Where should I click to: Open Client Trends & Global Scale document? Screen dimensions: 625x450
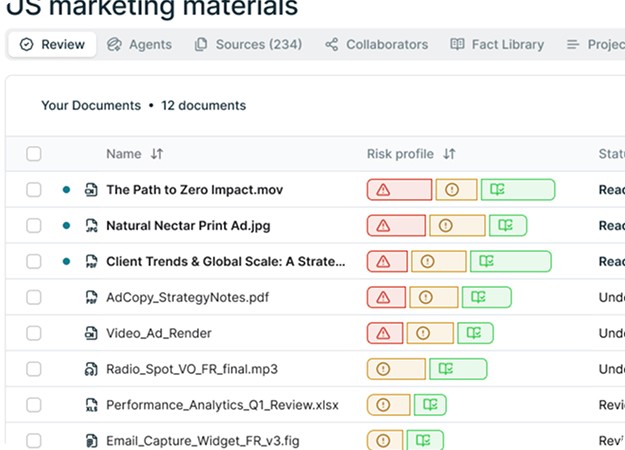click(225, 262)
